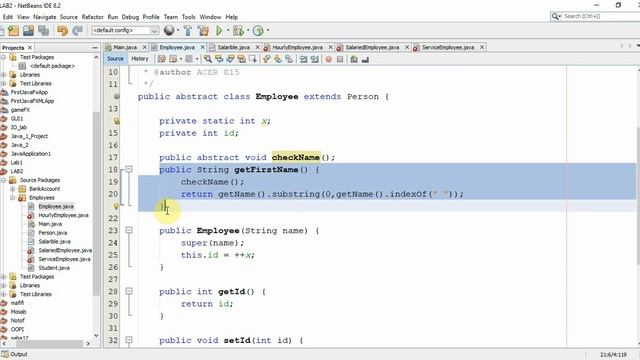
Task: Click the browser globe icon
Action: pyautogui.click(x=169, y=30)
